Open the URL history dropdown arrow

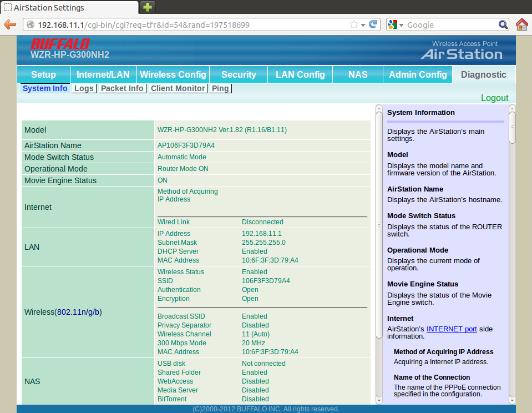pos(363,25)
